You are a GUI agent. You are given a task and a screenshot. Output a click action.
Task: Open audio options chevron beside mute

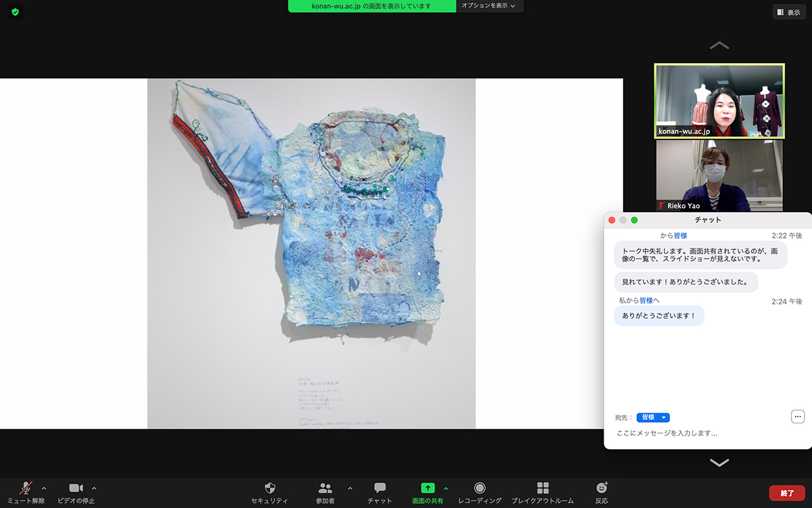click(x=44, y=488)
